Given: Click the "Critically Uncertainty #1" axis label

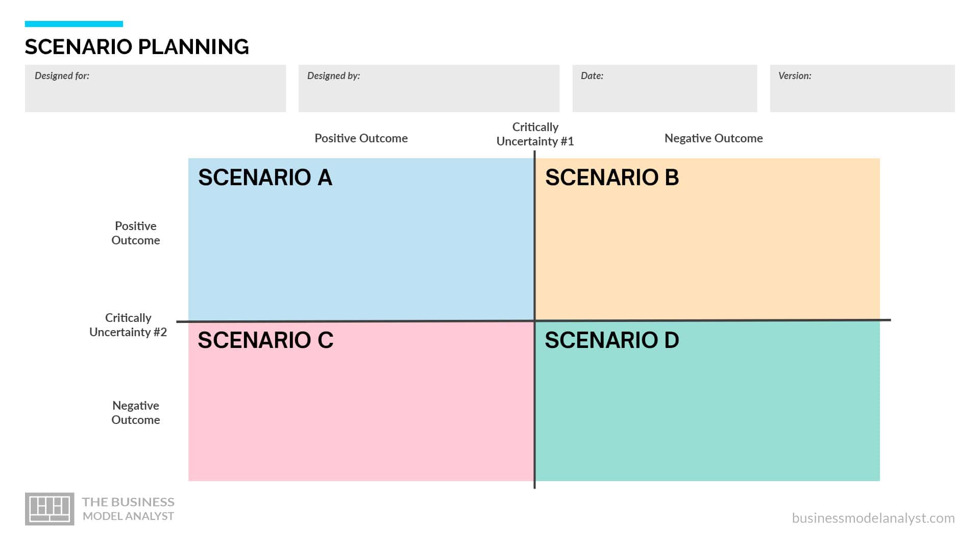Looking at the screenshot, I should [x=535, y=134].
